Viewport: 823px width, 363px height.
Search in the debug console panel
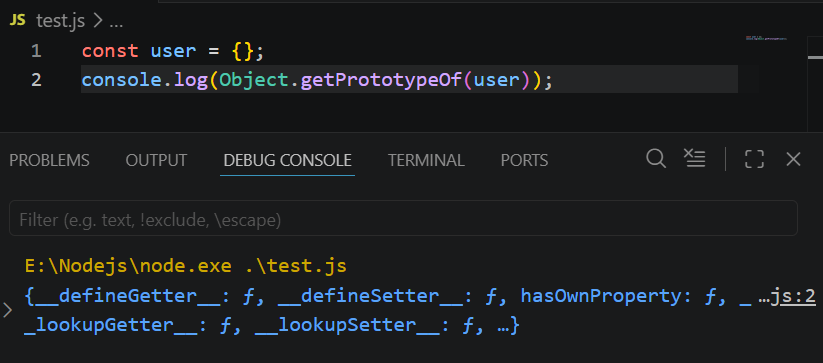coord(656,158)
